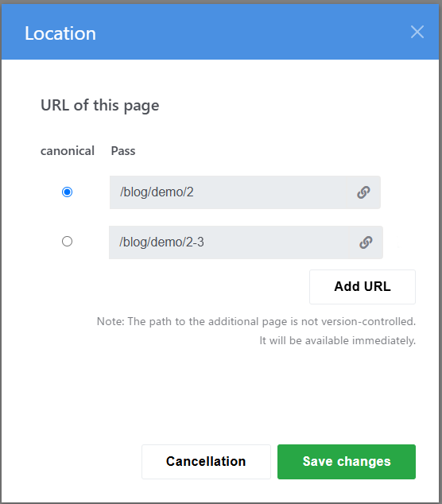The image size is (442, 504).
Task: Focus the /blog/demo/2-3 path field
Action: click(229, 242)
